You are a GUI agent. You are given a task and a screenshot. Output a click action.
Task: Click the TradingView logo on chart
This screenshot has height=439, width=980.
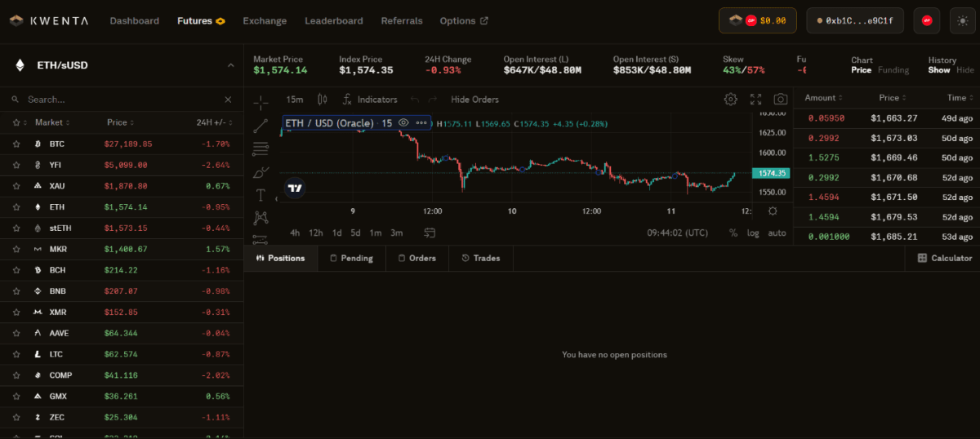(296, 188)
